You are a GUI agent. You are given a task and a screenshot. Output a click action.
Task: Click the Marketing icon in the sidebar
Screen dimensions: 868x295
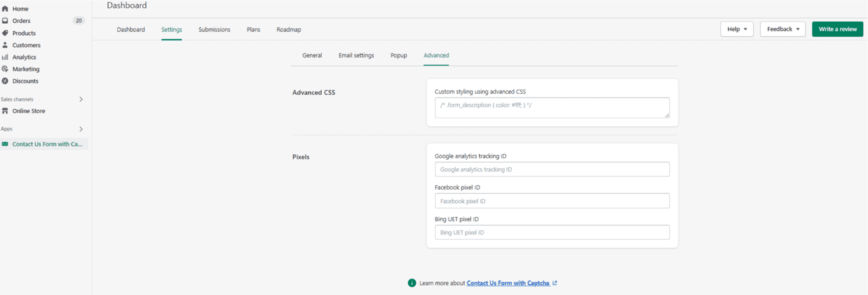coord(5,69)
